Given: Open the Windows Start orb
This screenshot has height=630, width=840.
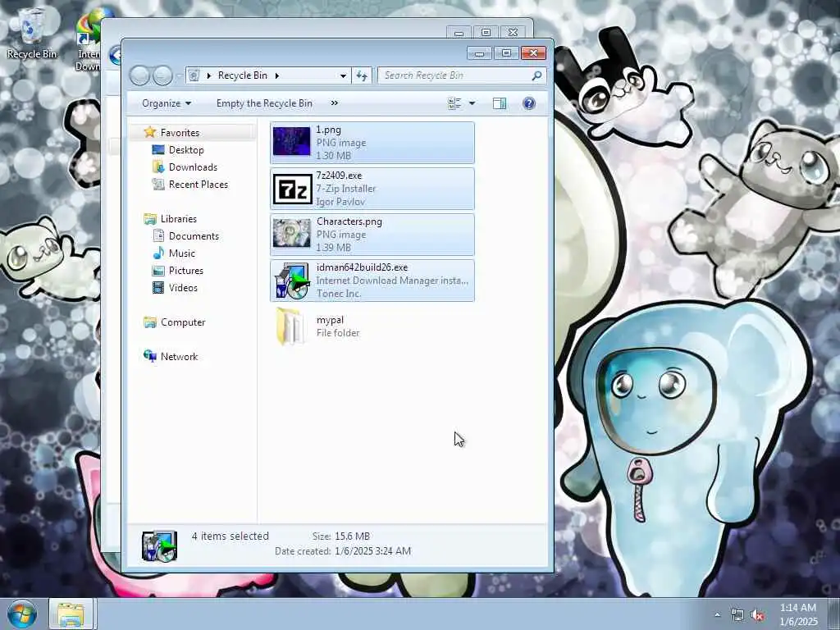Looking at the screenshot, I should click(x=22, y=614).
